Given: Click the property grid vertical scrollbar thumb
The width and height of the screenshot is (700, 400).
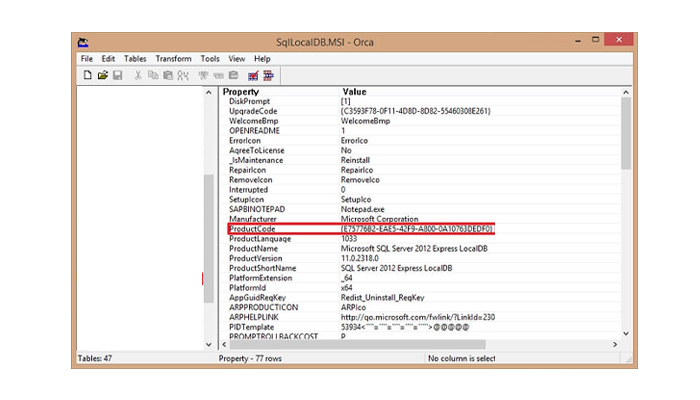Looking at the screenshot, I should (x=626, y=133).
